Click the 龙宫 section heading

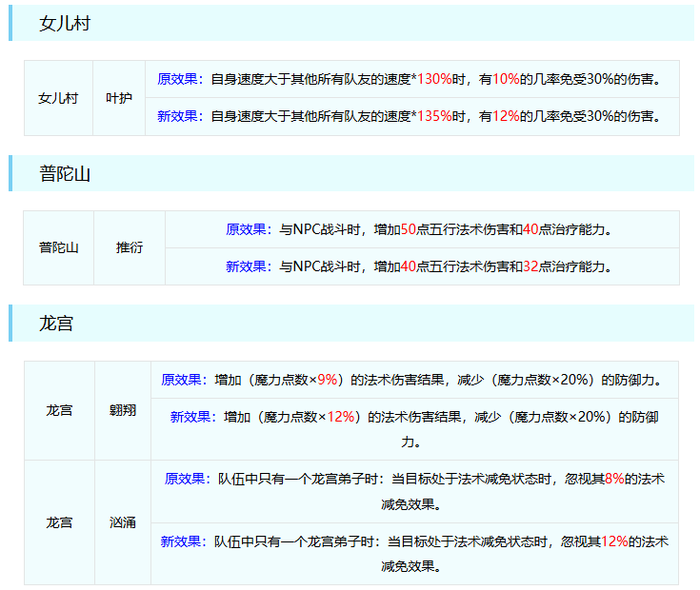point(56,324)
